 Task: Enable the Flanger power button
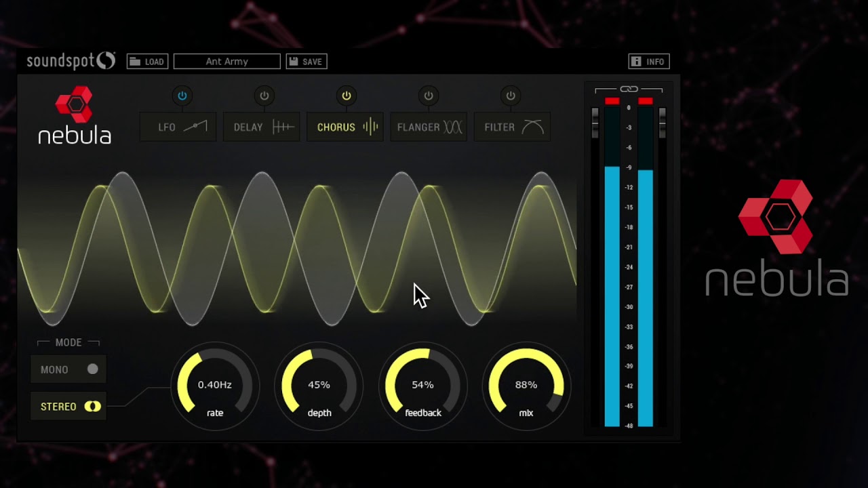pos(429,96)
